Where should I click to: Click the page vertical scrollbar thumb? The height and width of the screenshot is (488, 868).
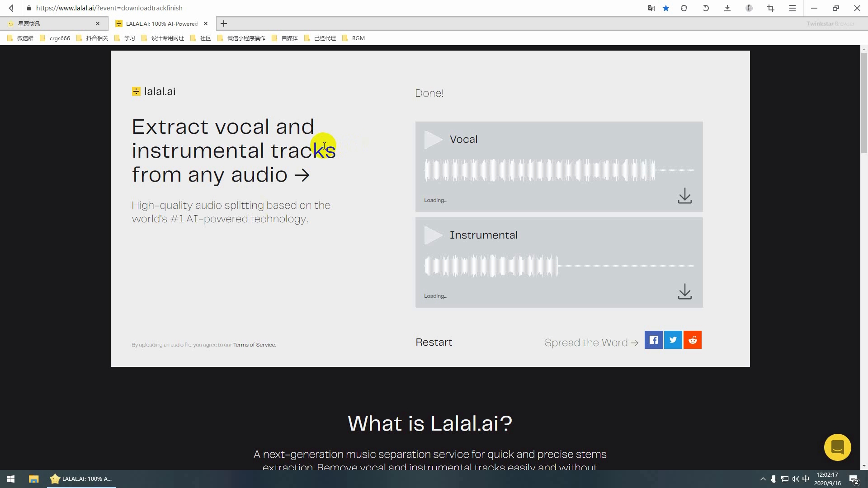(x=864, y=103)
